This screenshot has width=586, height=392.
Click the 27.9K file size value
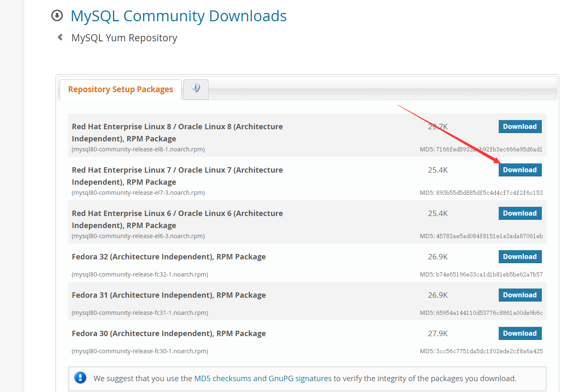[438, 334]
